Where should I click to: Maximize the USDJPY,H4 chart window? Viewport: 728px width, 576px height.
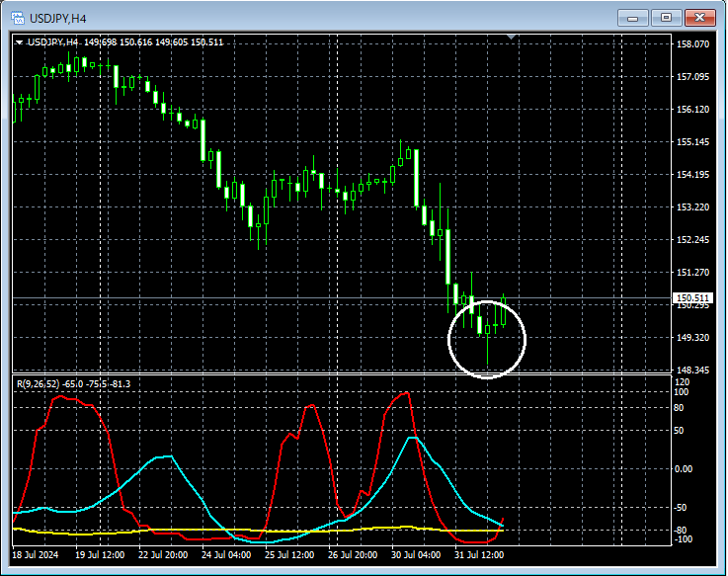point(666,18)
